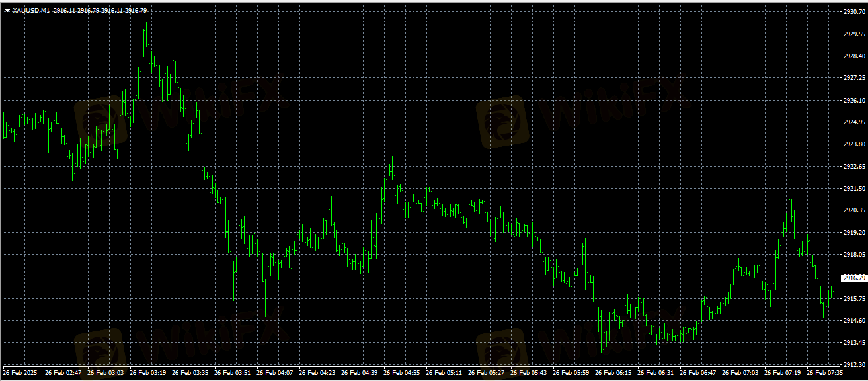The image size is (868, 381).
Task: Click the 2923.80 price axis label
Action: pyautogui.click(x=853, y=144)
